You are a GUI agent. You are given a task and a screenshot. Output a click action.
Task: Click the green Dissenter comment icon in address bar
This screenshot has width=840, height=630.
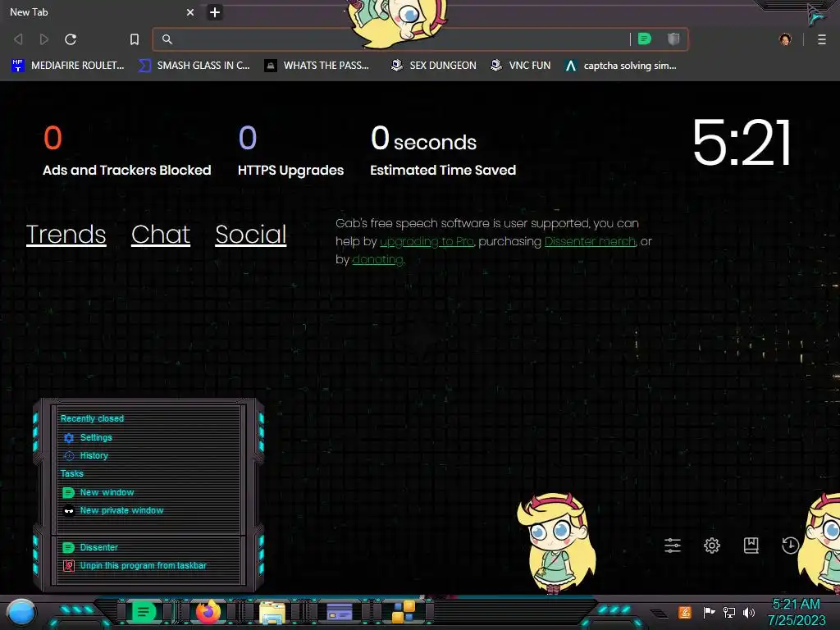pos(645,39)
